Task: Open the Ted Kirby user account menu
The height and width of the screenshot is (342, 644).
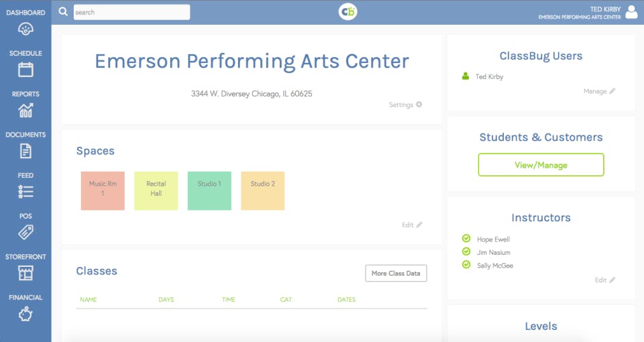Action: coord(631,12)
